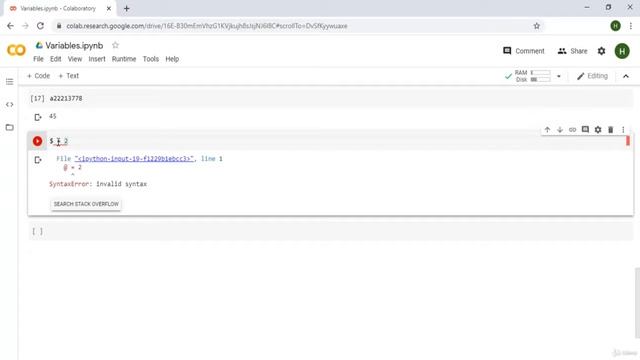Open more cell actions menu
Viewport: 640px width, 360px height.
pos(623,130)
